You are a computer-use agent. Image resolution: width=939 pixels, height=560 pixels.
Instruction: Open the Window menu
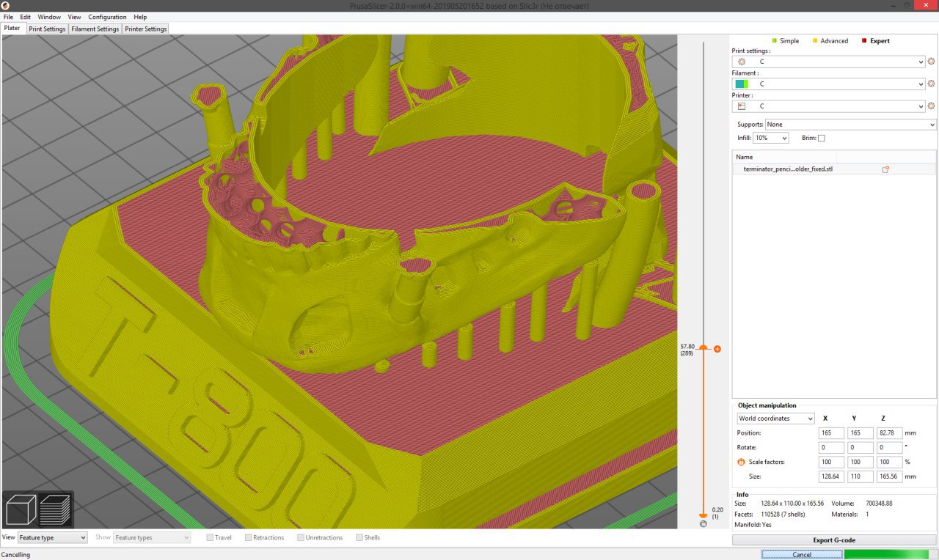point(49,17)
